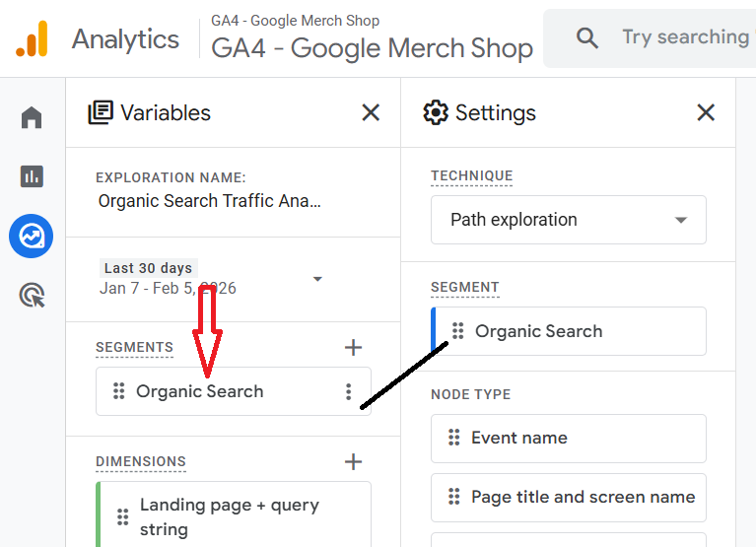
Task: Close the Variables panel
Action: tap(371, 112)
